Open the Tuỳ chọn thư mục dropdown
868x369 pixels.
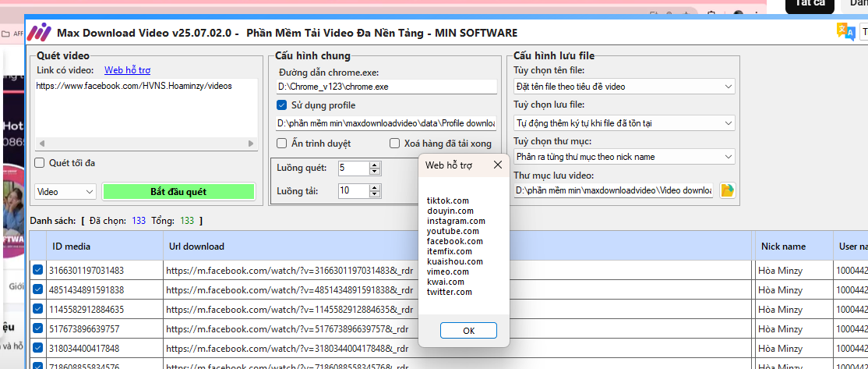[x=623, y=157]
